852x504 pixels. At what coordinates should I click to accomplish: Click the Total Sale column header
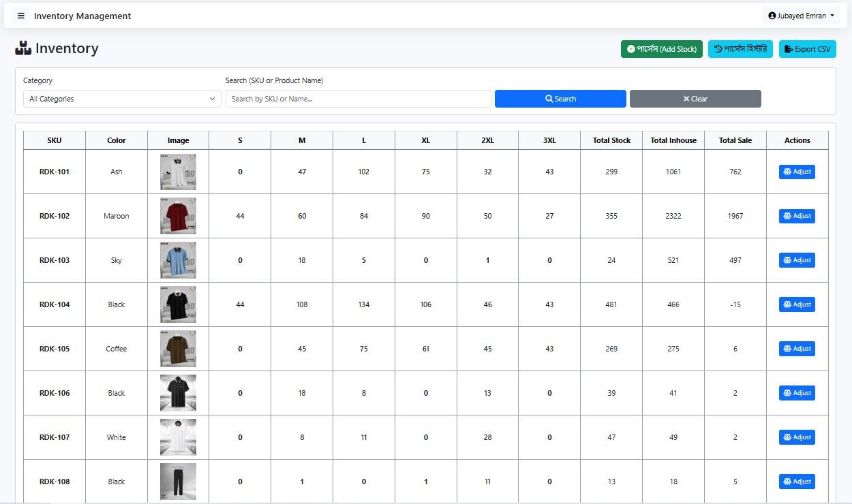(735, 140)
